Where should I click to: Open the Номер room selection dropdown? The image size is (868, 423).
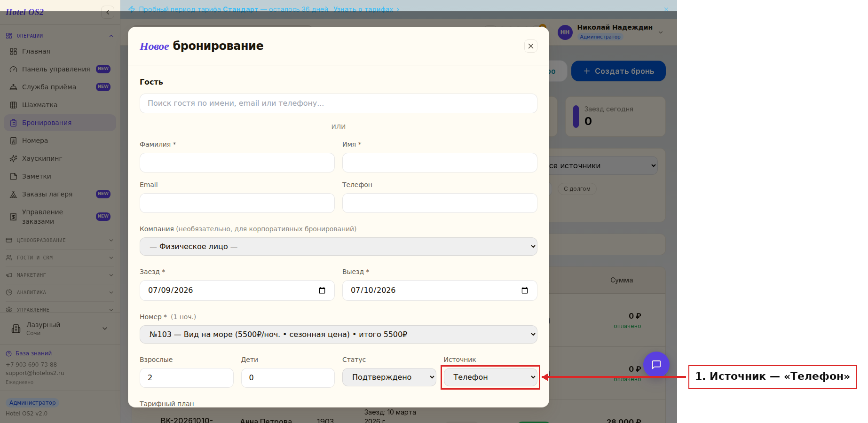click(338, 334)
